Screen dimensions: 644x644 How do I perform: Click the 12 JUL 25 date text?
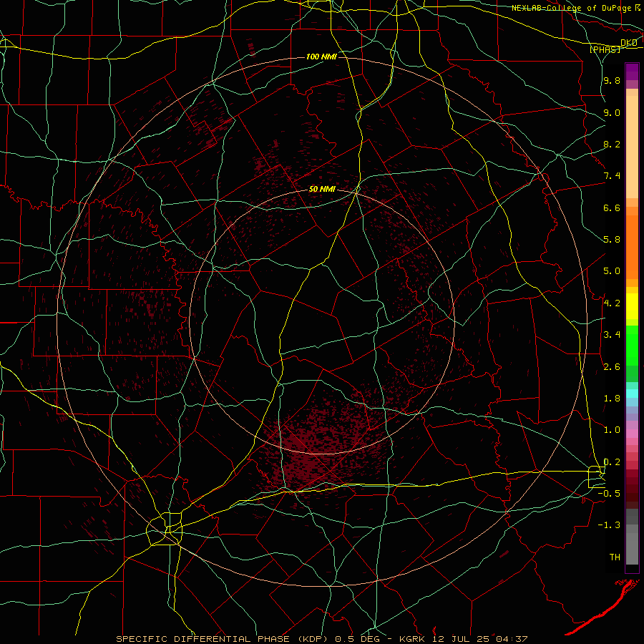460,639
